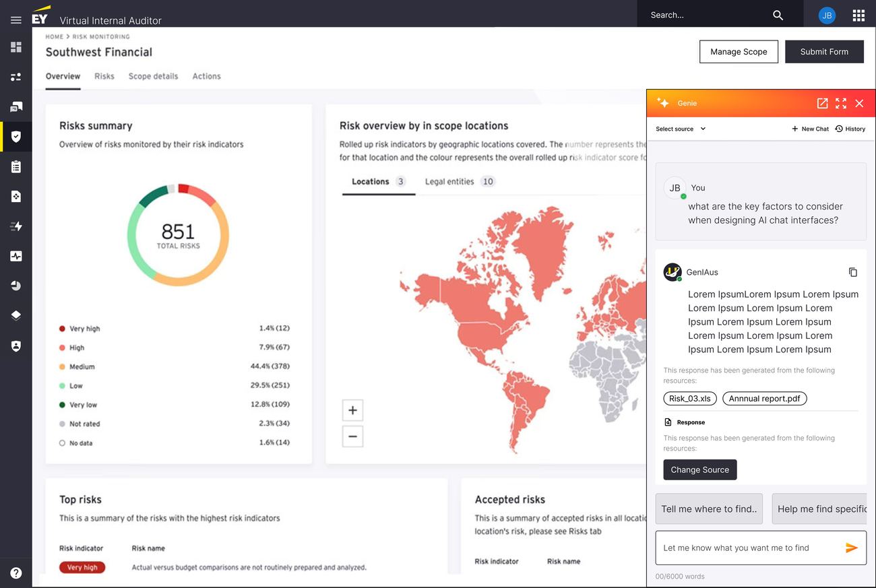Choose the 'Help me find specific' suggestion
Screen dimensions: 876x588
coord(819,509)
